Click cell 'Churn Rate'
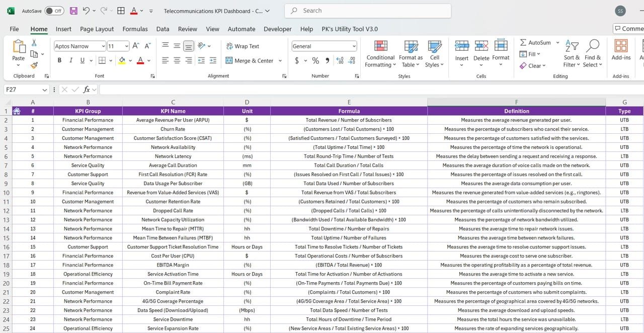Viewport: 644px width, 333px height. coord(173,129)
